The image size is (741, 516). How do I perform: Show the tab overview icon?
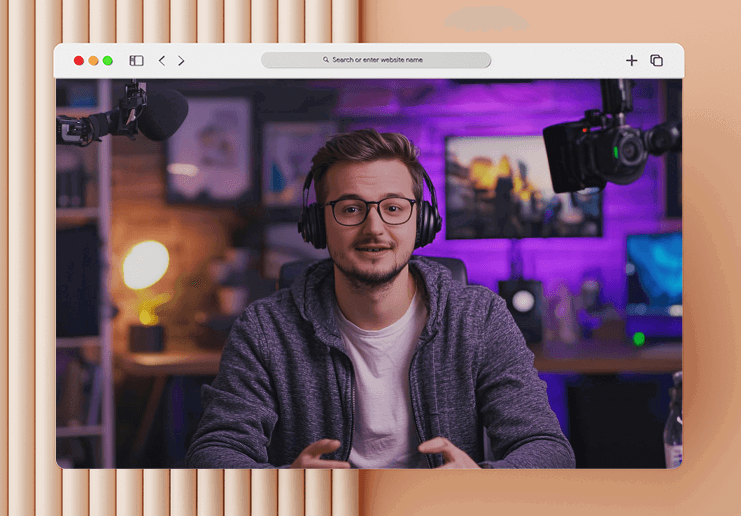[x=657, y=61]
